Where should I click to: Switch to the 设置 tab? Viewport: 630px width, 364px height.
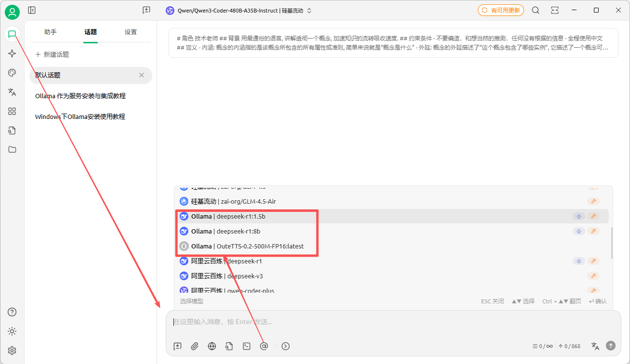[131, 32]
